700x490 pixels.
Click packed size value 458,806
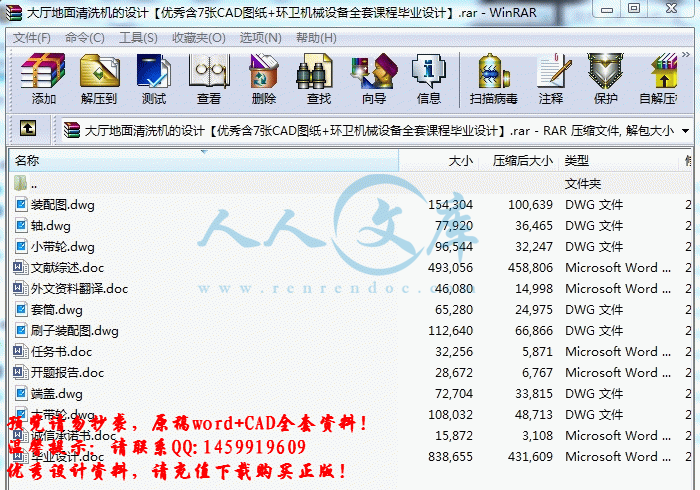530,268
